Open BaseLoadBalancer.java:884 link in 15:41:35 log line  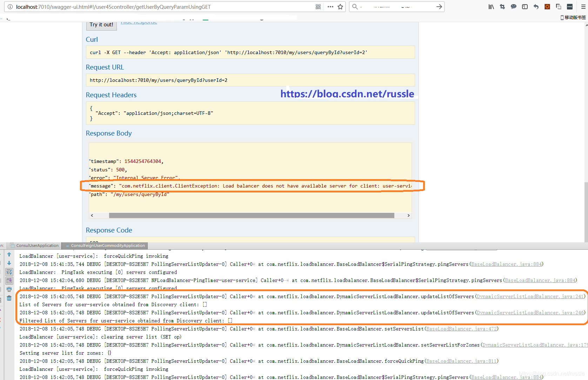click(507, 264)
